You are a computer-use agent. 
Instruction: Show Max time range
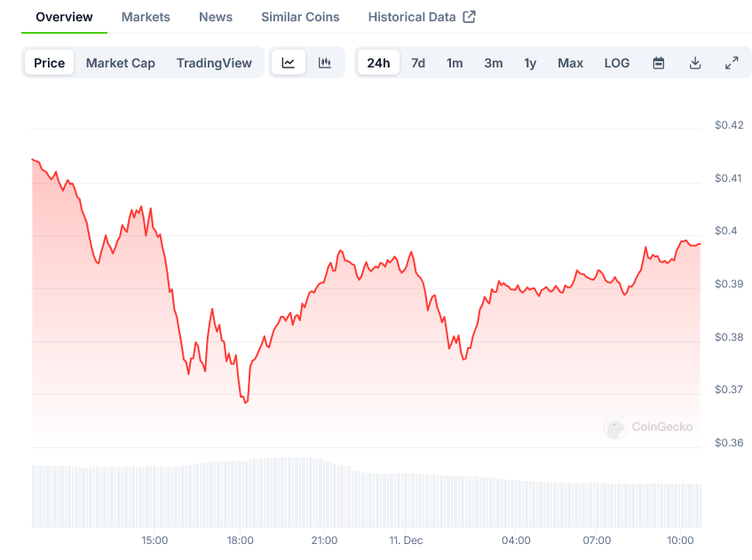[570, 63]
